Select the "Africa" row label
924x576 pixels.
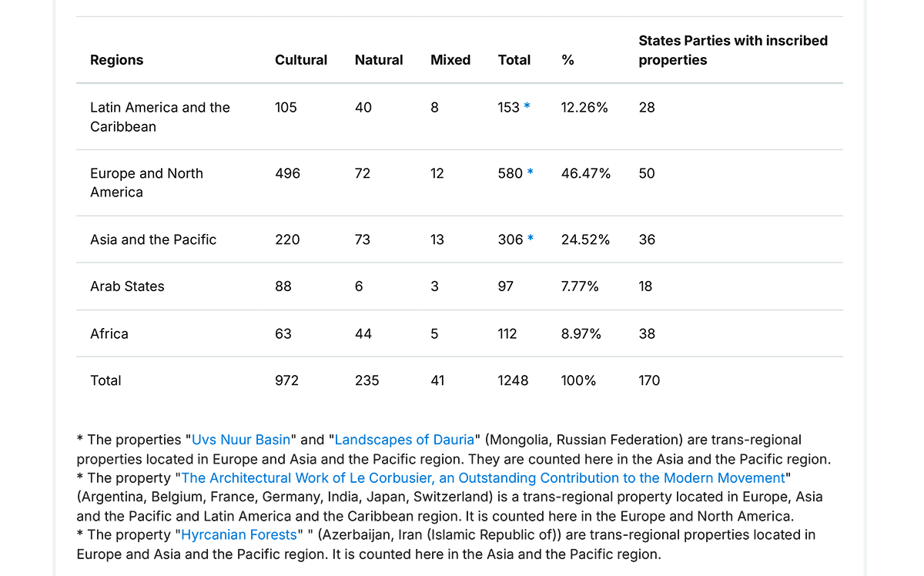109,334
